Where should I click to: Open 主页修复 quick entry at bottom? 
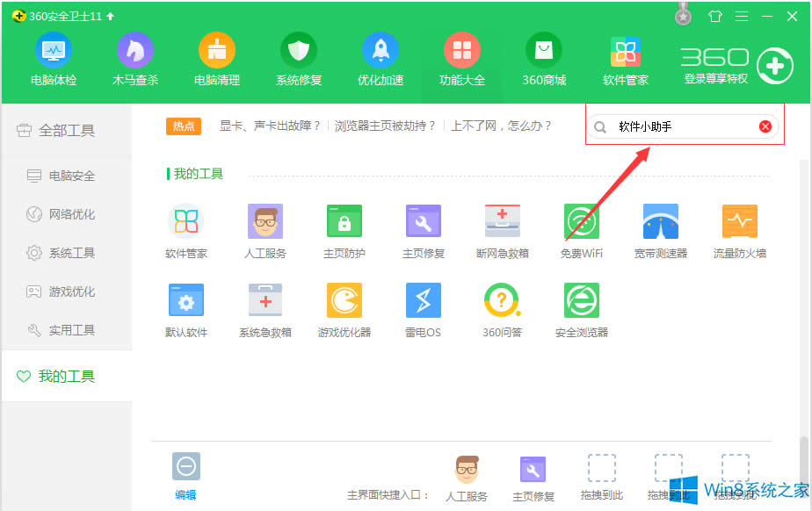click(x=533, y=479)
